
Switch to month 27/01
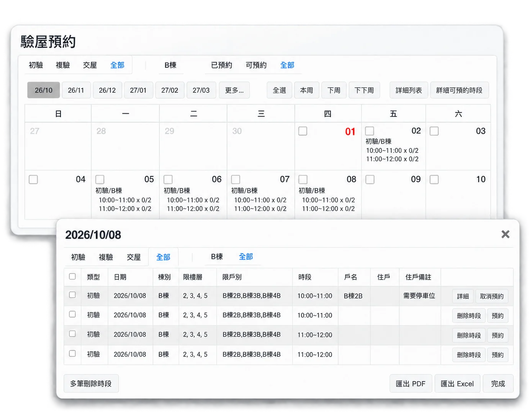pyautogui.click(x=138, y=90)
